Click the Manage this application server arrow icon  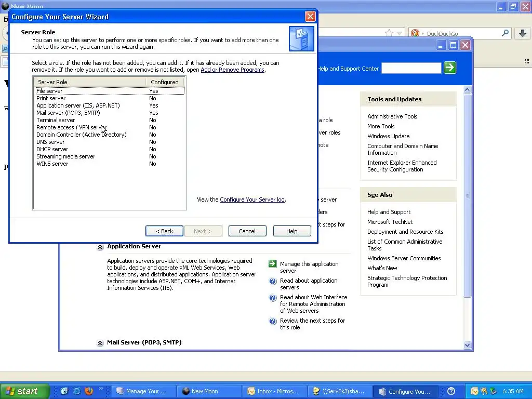click(272, 263)
